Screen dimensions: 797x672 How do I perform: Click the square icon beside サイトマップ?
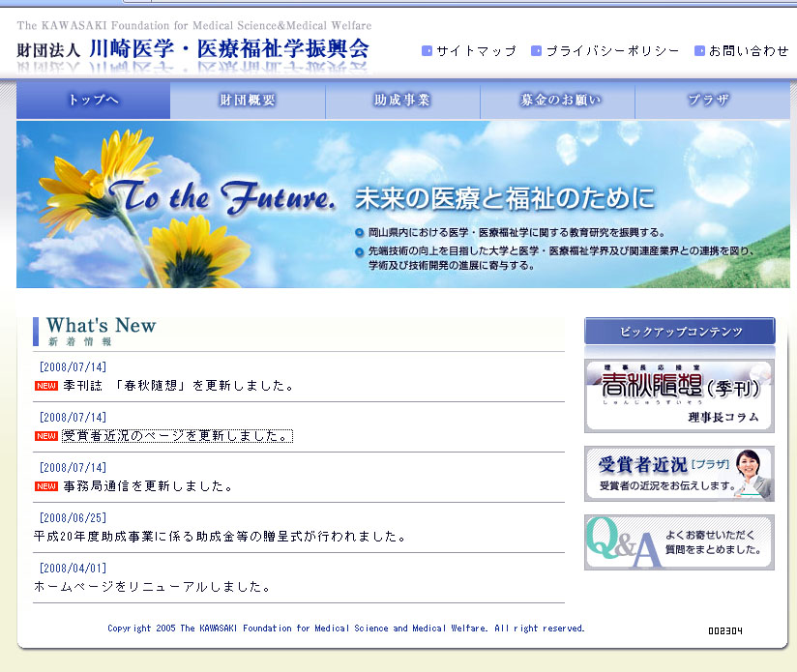click(x=427, y=51)
